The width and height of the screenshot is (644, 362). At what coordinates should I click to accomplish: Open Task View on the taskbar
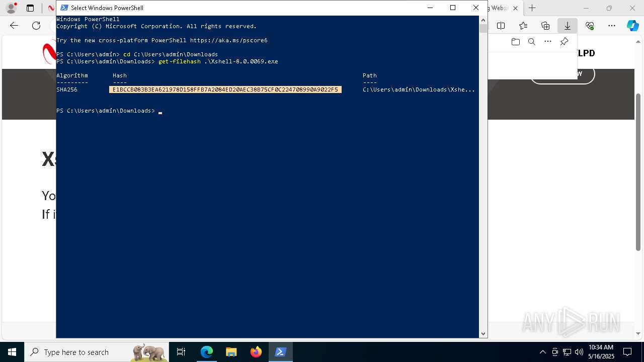181,352
